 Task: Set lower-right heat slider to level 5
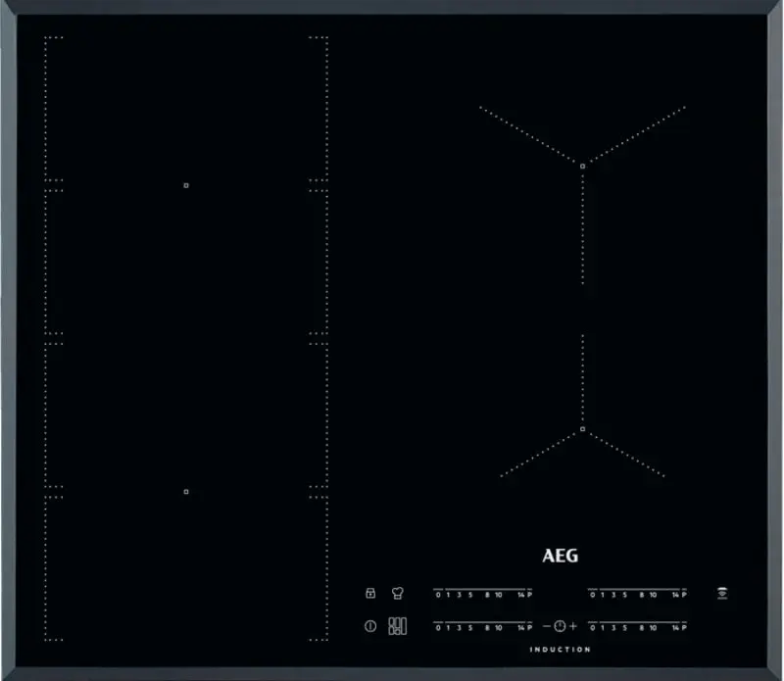click(x=624, y=627)
